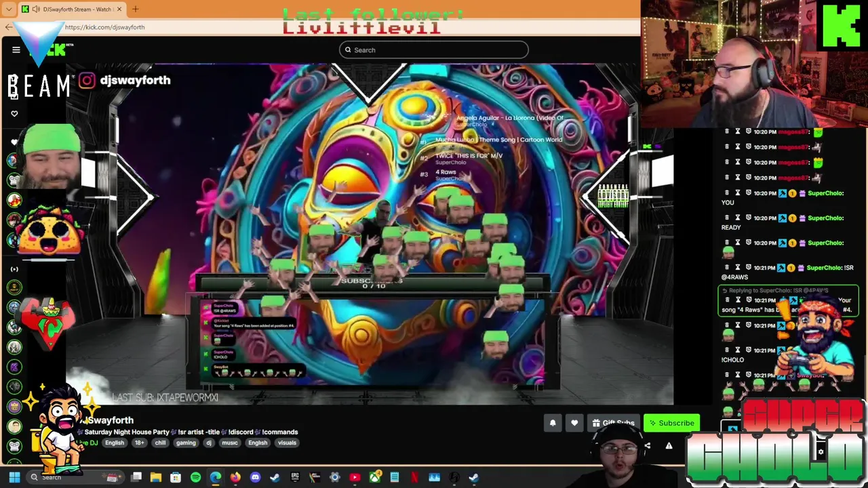Focus the Kick search field

click(x=434, y=49)
